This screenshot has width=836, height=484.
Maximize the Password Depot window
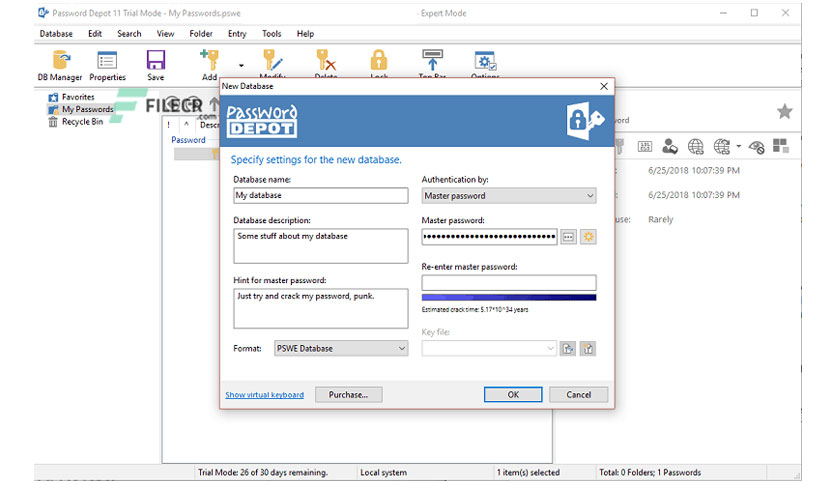pos(754,13)
